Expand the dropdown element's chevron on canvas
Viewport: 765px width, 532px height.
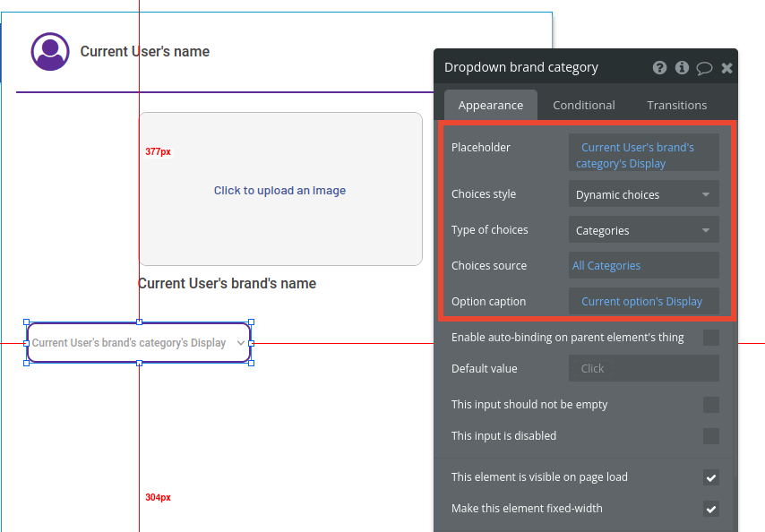240,342
